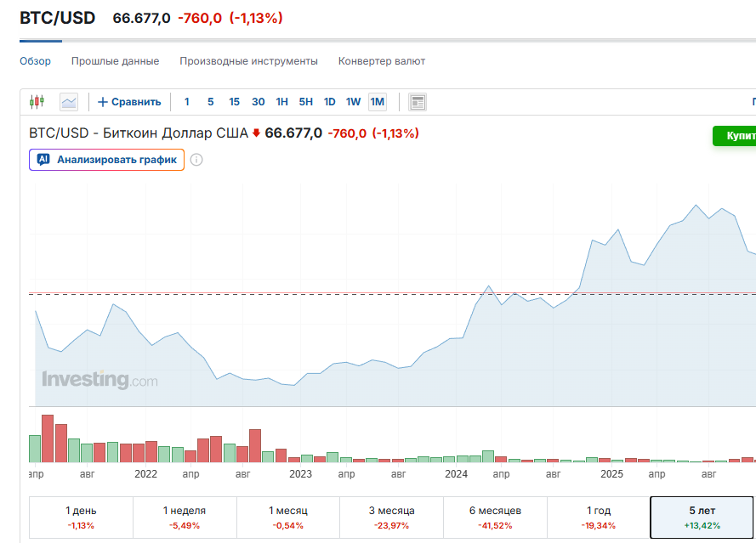
Task: Click the Investing.com watermark logo on chart
Action: (x=99, y=381)
